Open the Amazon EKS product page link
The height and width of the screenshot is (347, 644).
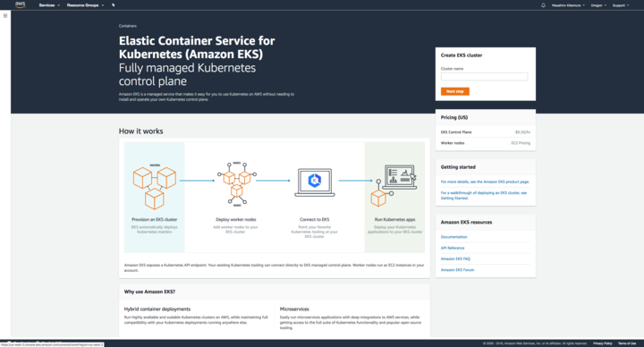[485, 182]
